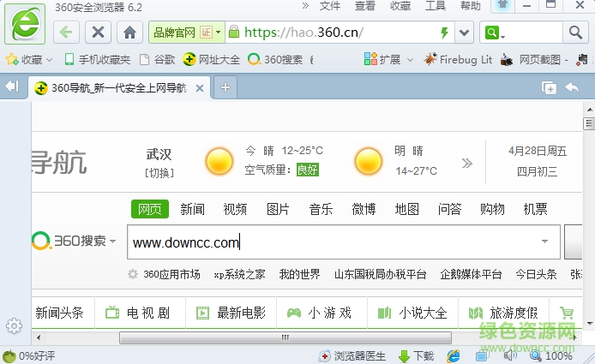Open the 今日头条 link
Screen dimensions: 595x364
pos(536,274)
